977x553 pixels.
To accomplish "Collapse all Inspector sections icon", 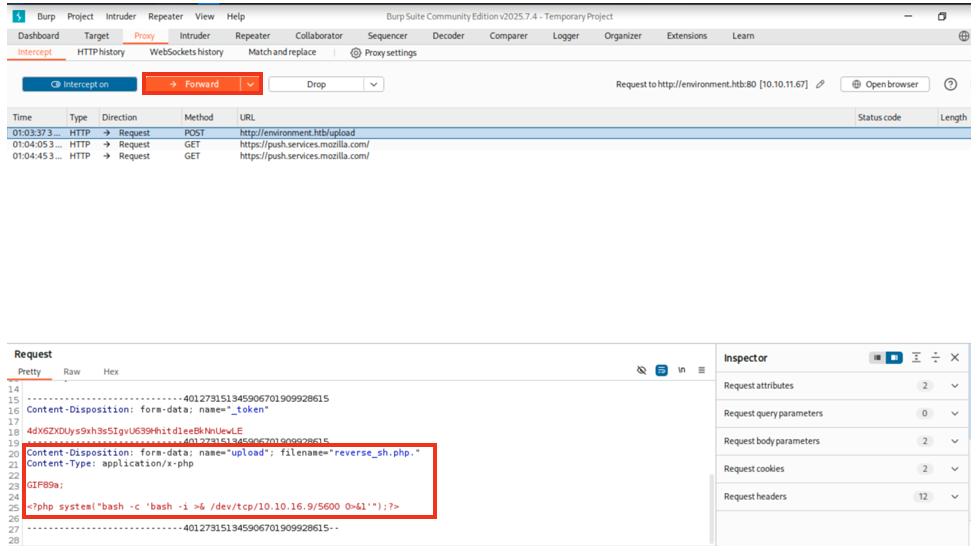I will point(935,357).
